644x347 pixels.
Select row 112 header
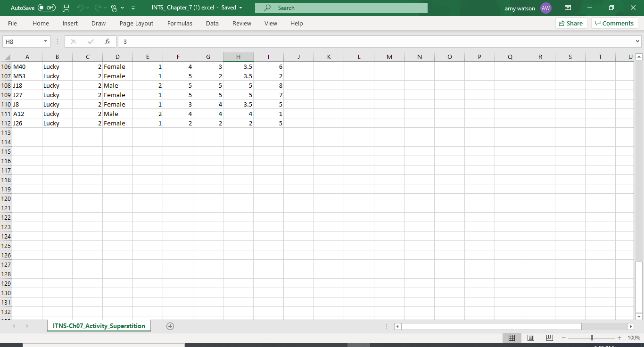6,123
